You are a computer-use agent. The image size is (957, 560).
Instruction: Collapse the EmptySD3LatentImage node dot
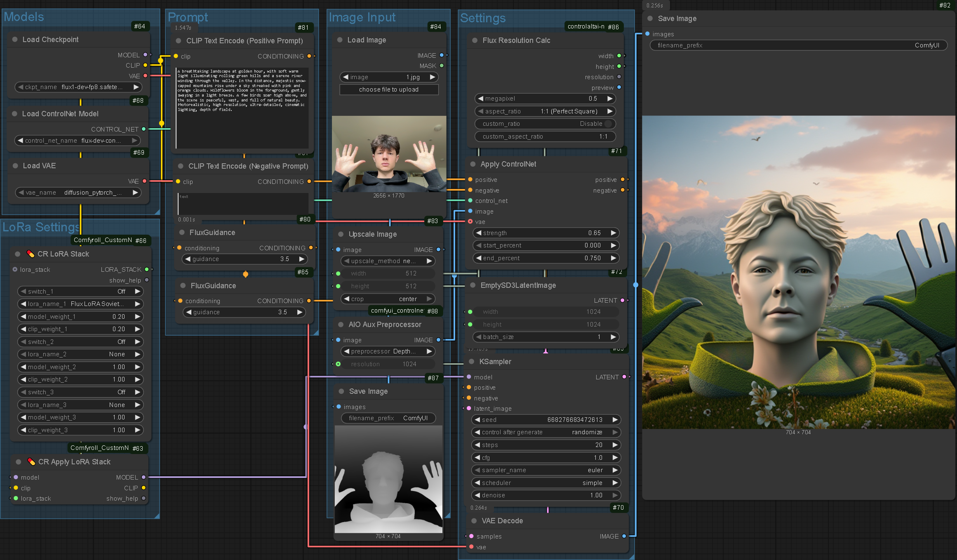(x=473, y=285)
